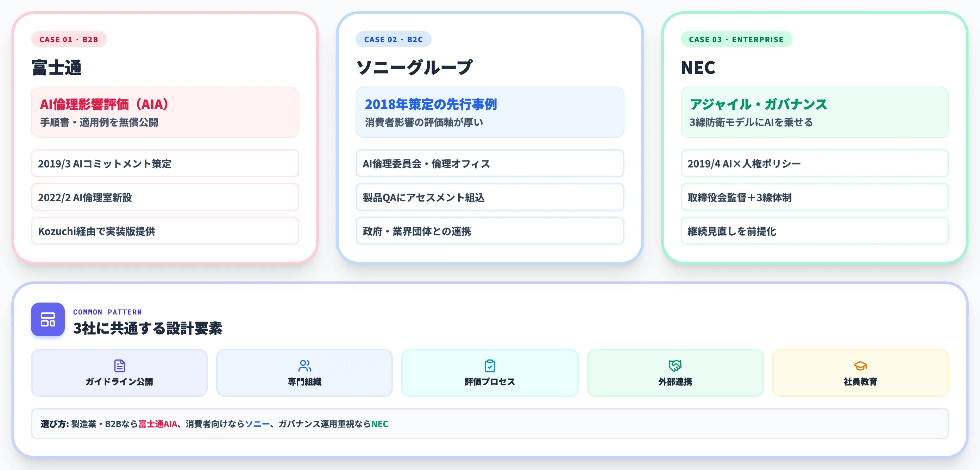Click the 富士通 card heading
This screenshot has width=980, height=470.
coord(57,67)
